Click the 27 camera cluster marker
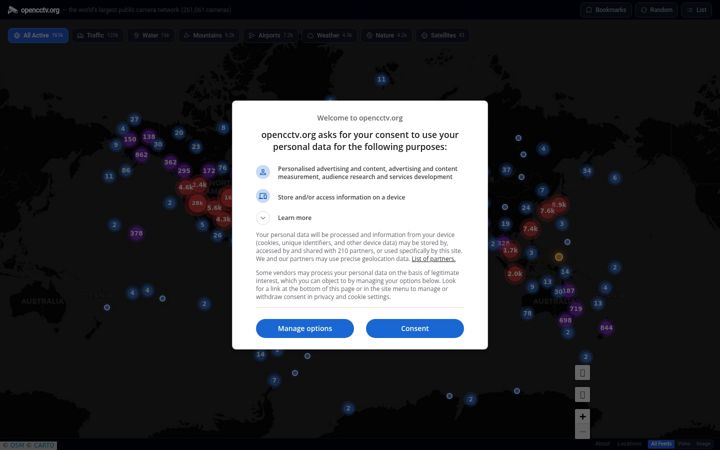 point(134,119)
